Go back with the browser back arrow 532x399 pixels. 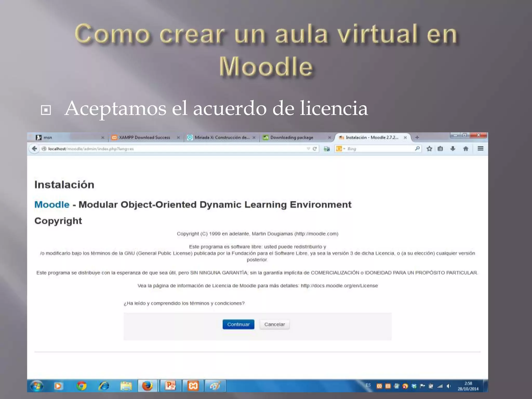tap(34, 149)
